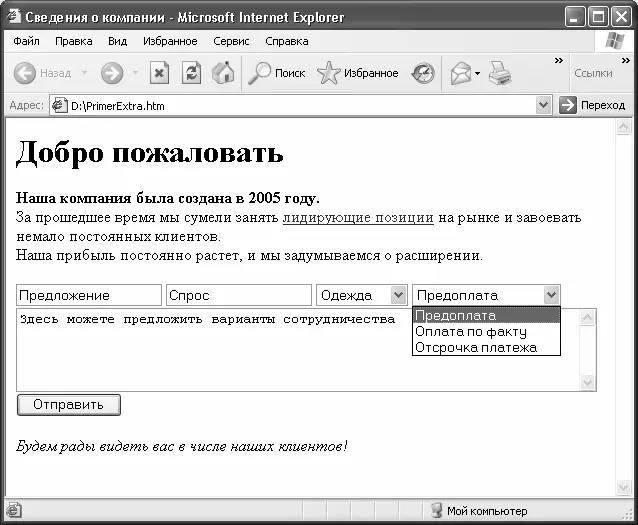The image size is (638, 525).
Task: Maximize the Internet Explorer window
Action: [599, 17]
